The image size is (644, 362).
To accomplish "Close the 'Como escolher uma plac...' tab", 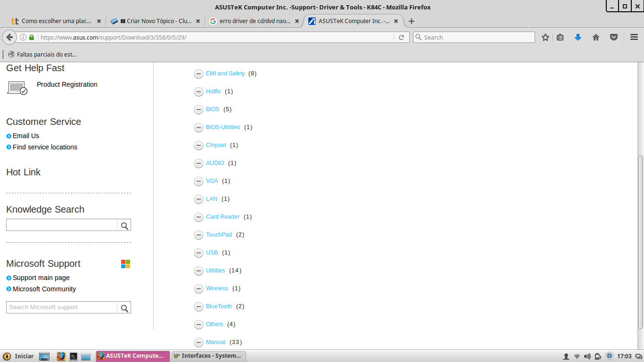I will point(99,21).
